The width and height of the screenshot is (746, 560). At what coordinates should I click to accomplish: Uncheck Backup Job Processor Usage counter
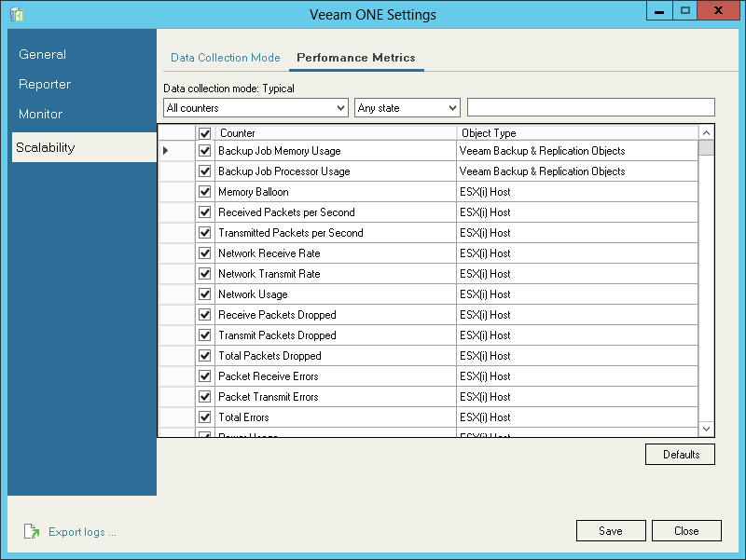204,171
